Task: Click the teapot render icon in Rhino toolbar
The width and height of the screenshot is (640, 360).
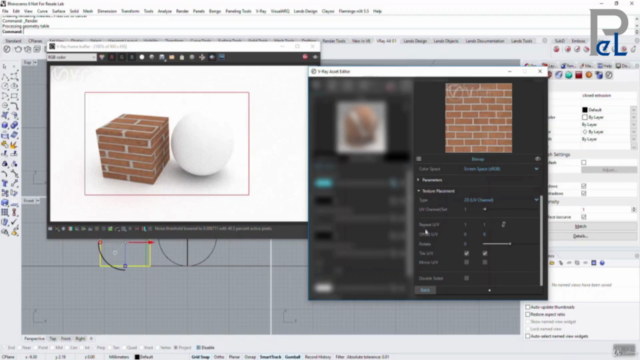Action: click(18, 49)
